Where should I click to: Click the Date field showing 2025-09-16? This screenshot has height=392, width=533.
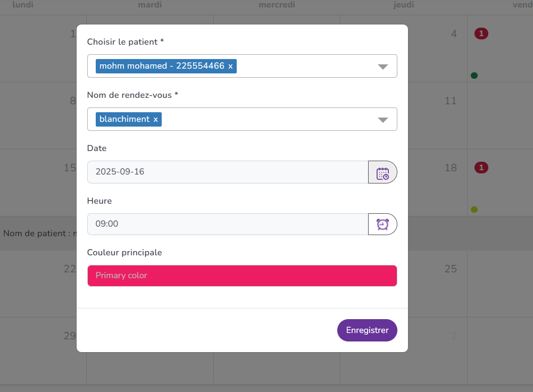click(228, 172)
